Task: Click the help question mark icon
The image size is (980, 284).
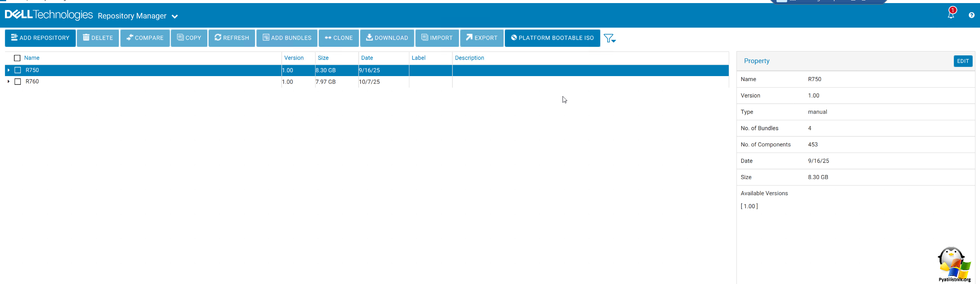Action: coord(972,15)
